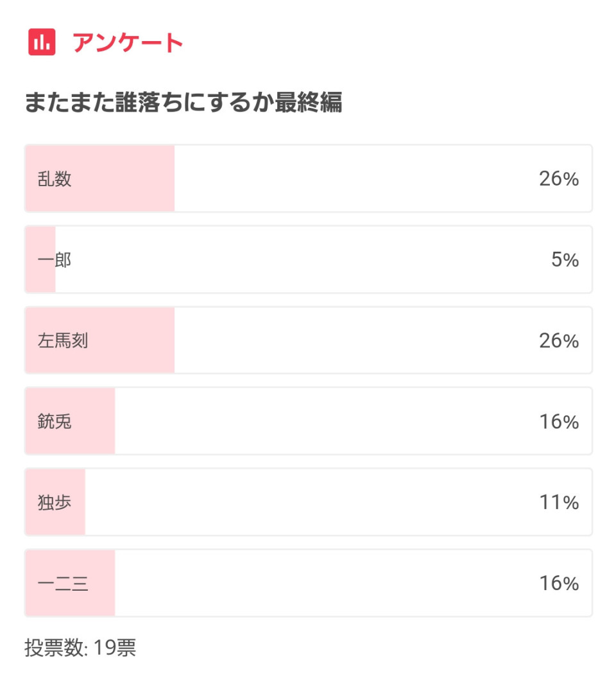Choose the 独歩 poll option
The width and height of the screenshot is (616, 678).
click(308, 502)
